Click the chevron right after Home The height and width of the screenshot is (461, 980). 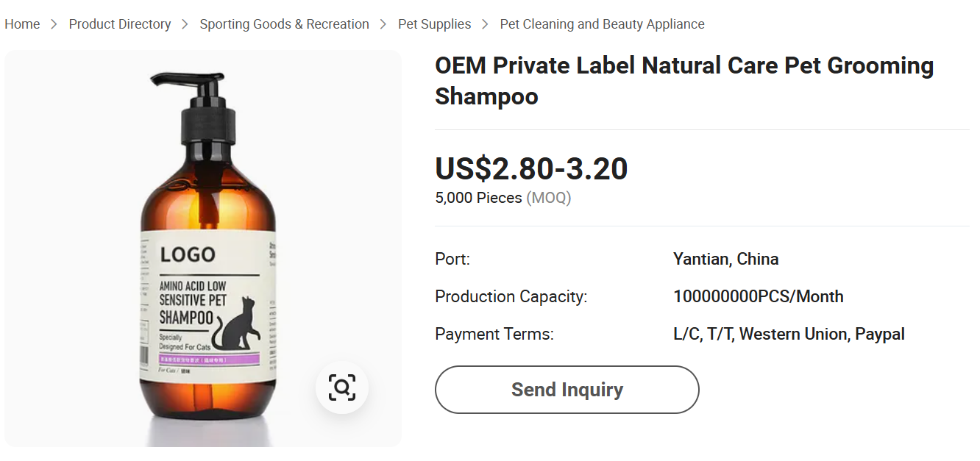[x=54, y=24]
